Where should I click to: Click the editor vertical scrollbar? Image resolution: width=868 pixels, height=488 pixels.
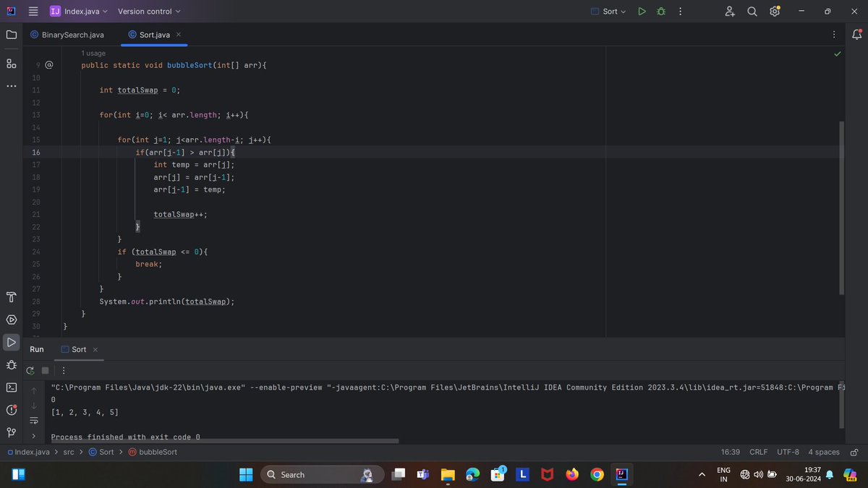coord(841,207)
